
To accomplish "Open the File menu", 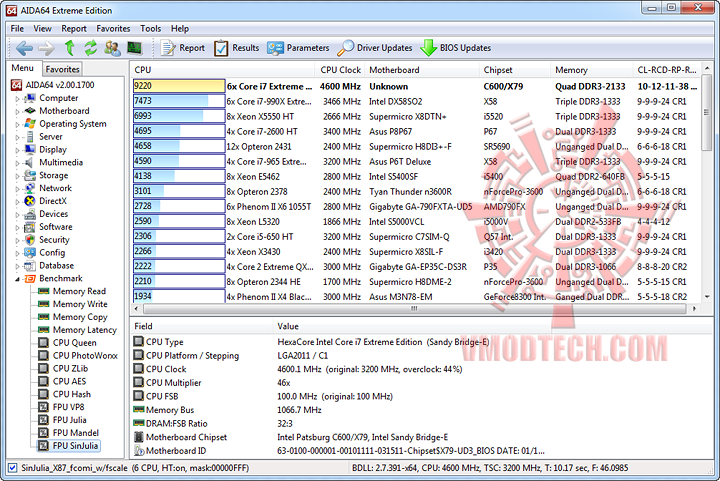I will click(17, 28).
